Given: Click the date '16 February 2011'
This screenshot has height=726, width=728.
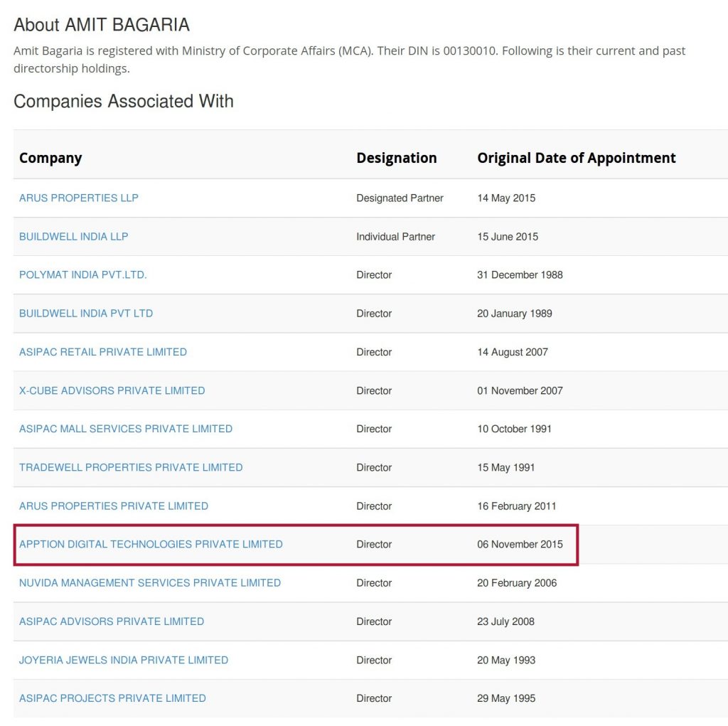Looking at the screenshot, I should tap(516, 506).
